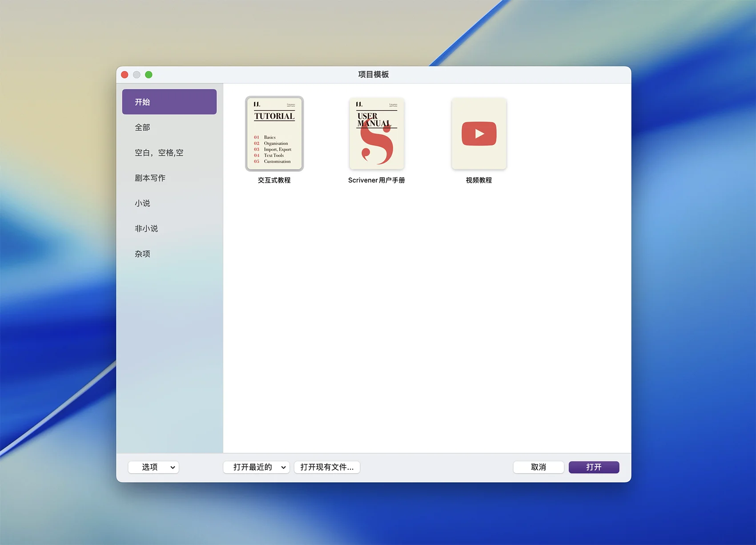
Task: Close the 项目模板 window with red button
Action: coord(125,75)
